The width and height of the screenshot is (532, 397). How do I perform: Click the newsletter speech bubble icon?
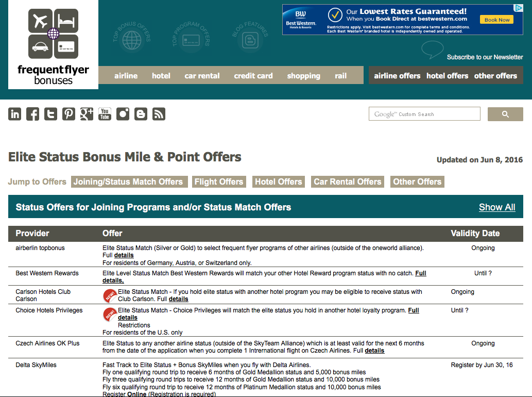[432, 49]
